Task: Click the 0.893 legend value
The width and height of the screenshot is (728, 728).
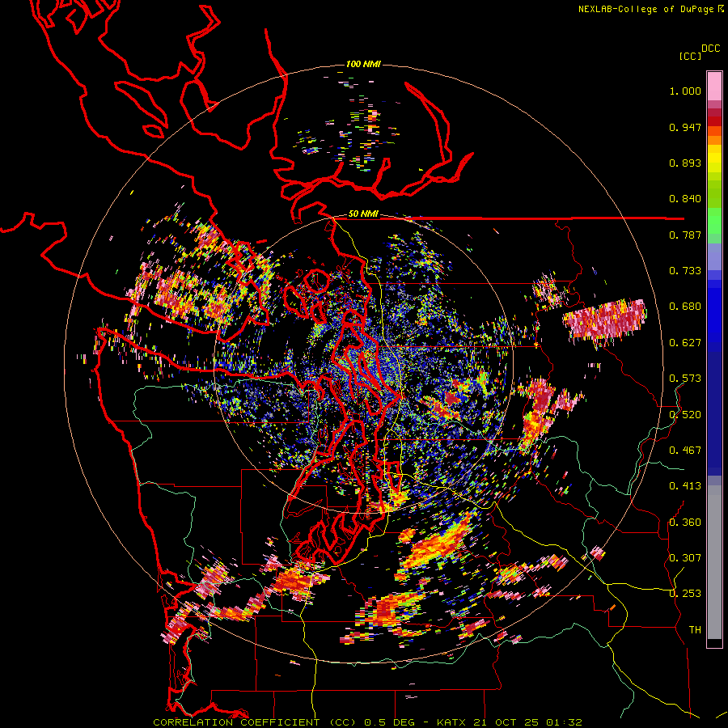Action: pos(685,163)
